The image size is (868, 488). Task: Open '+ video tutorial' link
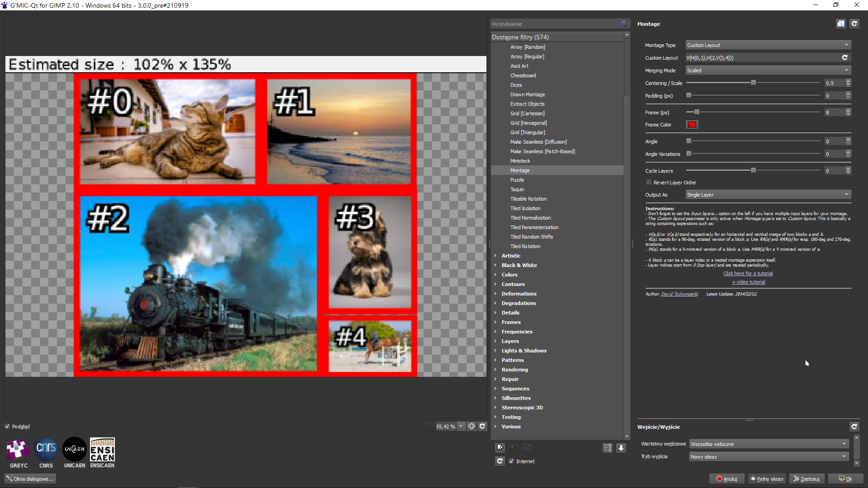click(x=748, y=282)
